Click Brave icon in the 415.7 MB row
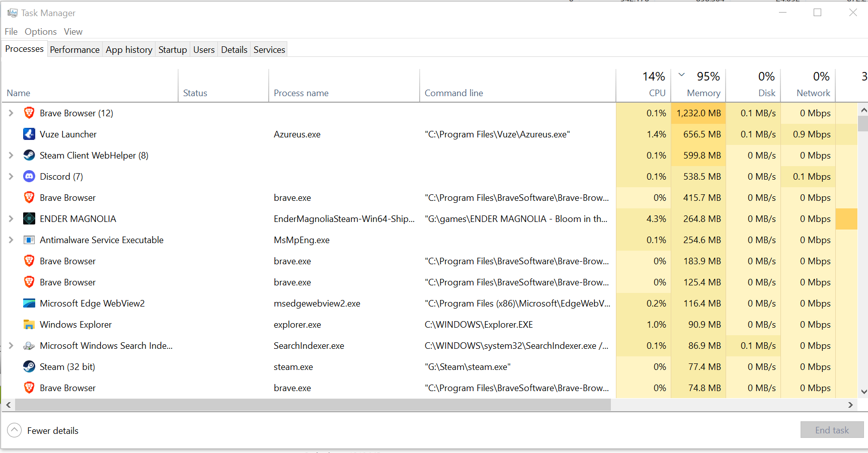Viewport: 868px width, 453px height. click(29, 197)
